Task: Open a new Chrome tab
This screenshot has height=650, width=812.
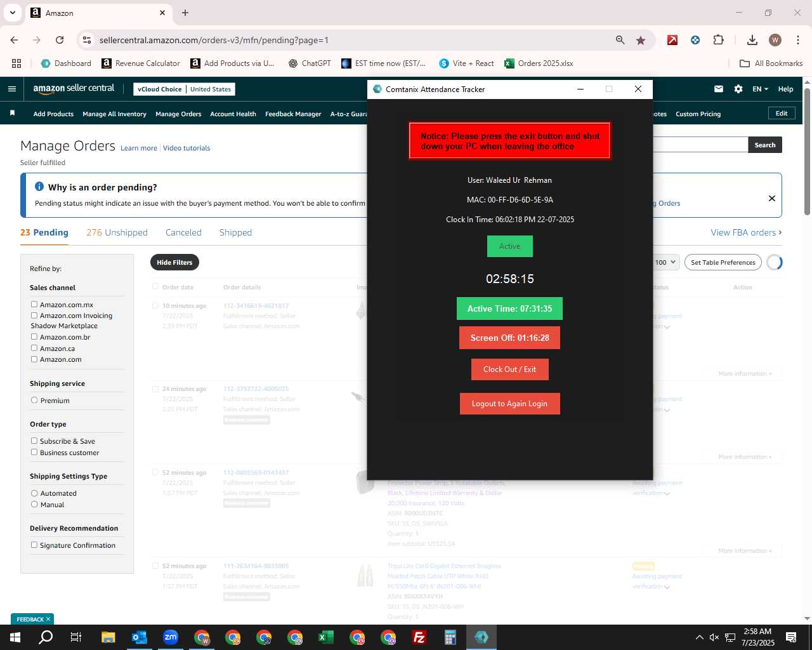Action: (185, 13)
